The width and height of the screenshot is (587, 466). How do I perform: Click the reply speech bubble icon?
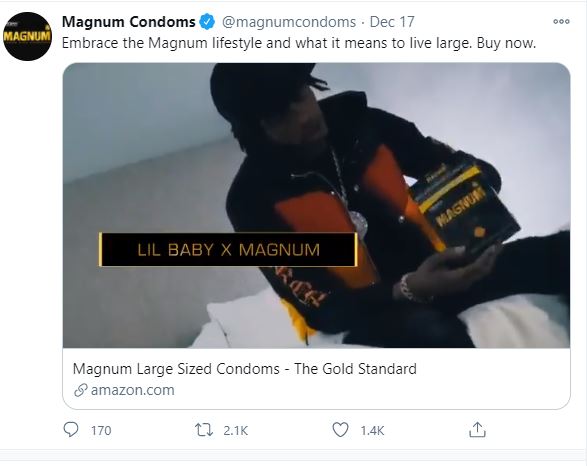point(71,430)
